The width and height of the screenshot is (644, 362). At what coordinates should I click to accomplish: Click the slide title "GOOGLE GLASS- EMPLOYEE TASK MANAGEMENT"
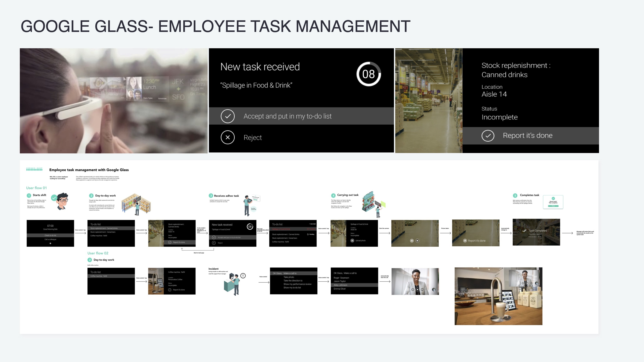[216, 26]
